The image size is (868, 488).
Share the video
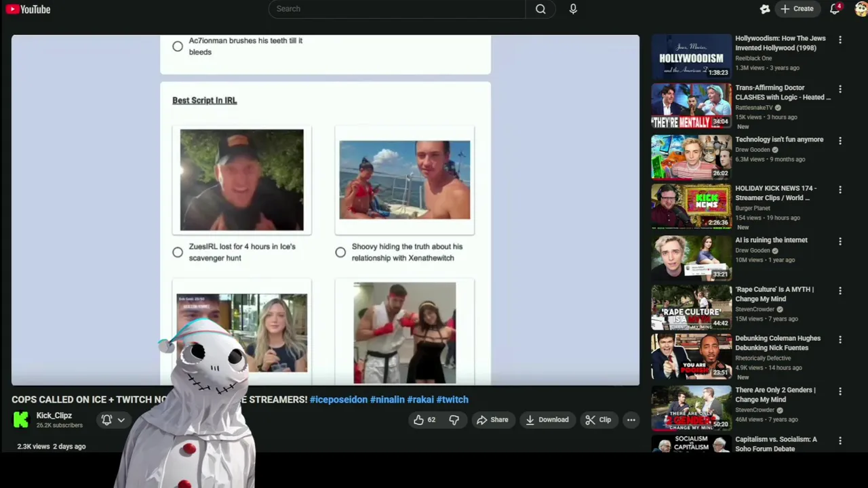[492, 420]
